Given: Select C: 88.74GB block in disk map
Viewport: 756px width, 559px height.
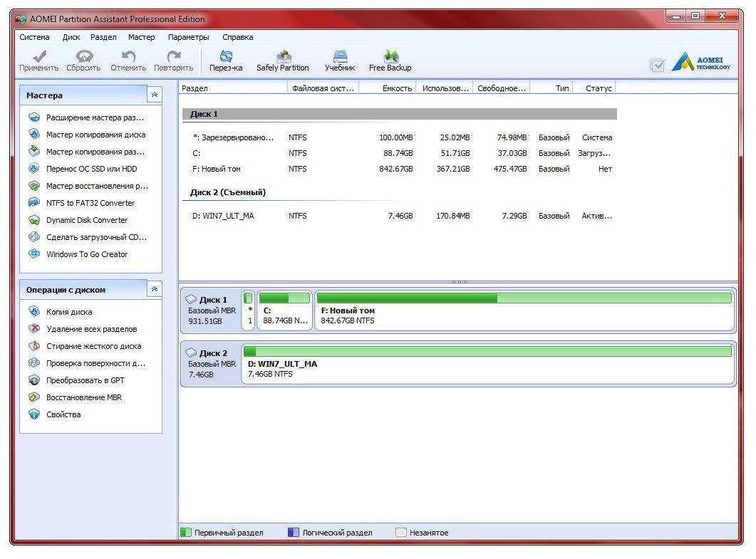Looking at the screenshot, I should click(x=284, y=310).
